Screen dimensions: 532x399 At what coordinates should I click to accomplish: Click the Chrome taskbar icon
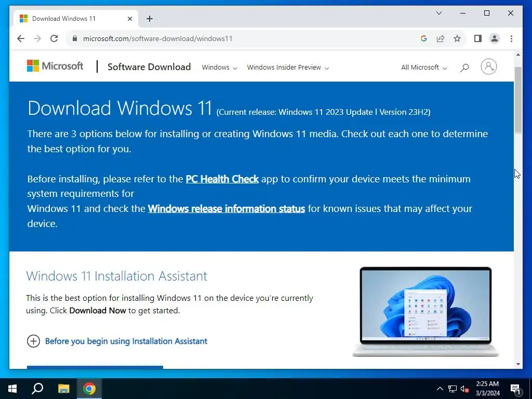tap(89, 389)
